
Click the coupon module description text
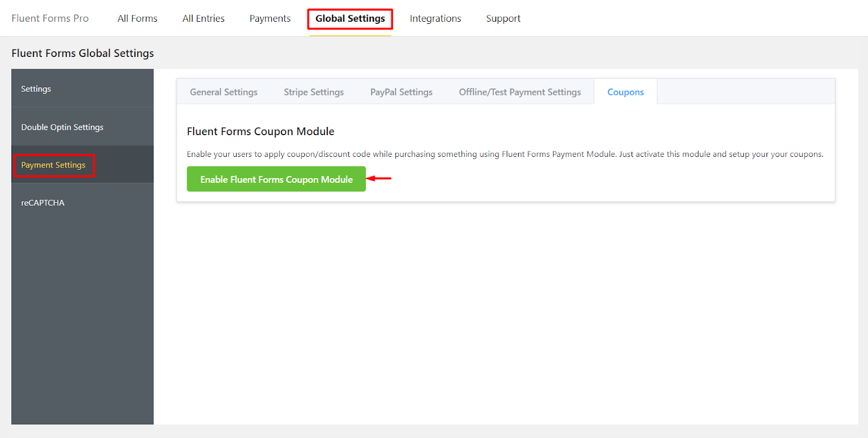click(505, 154)
